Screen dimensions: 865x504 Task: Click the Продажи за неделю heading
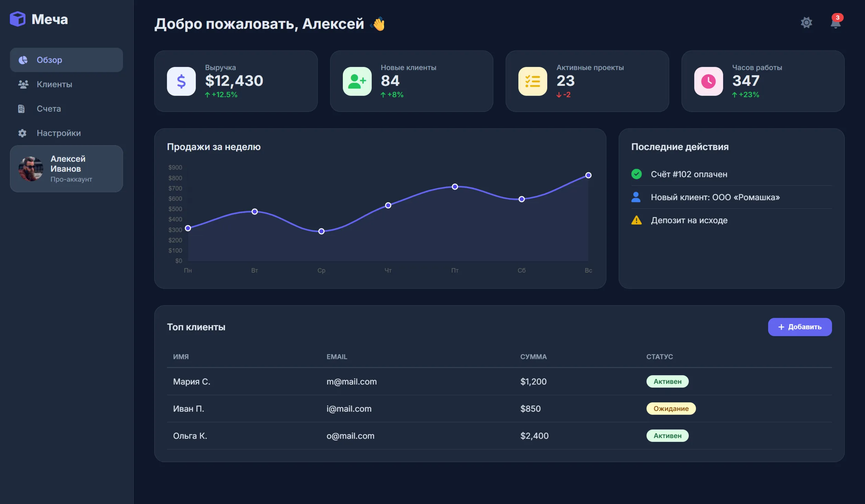point(214,147)
